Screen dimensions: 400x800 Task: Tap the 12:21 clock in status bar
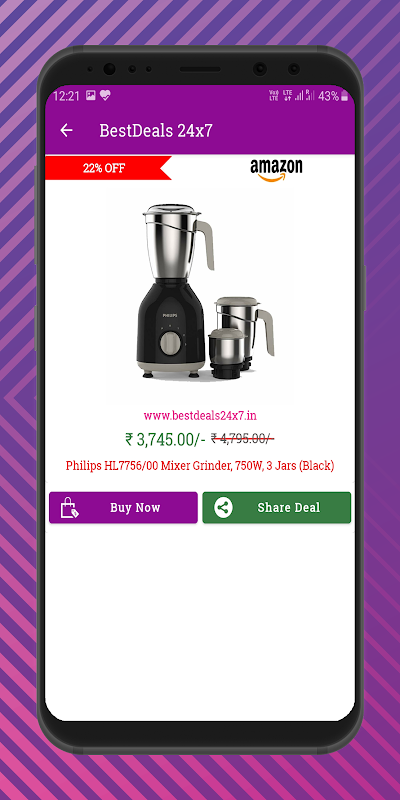click(x=66, y=96)
